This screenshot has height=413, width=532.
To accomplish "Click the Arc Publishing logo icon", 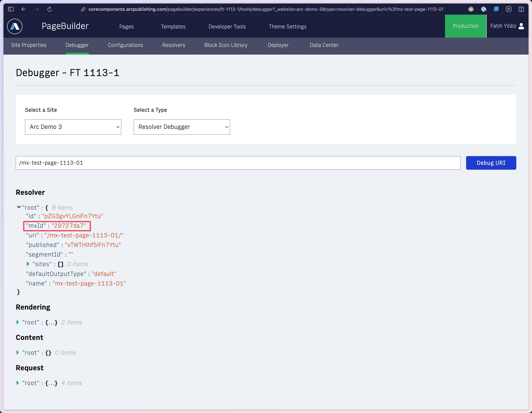I will click(x=16, y=26).
